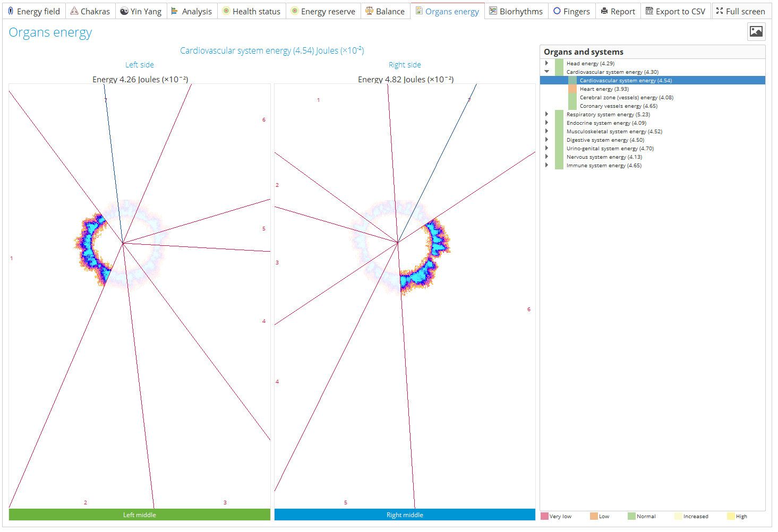
Task: Click the body silhouette icon on Energy field
Action: pos(10,11)
